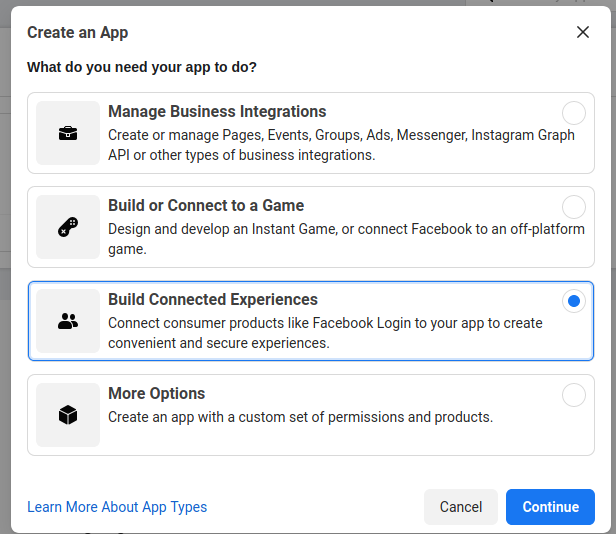Click the cube icon for More Options
This screenshot has height=534, width=616.
tap(68, 415)
